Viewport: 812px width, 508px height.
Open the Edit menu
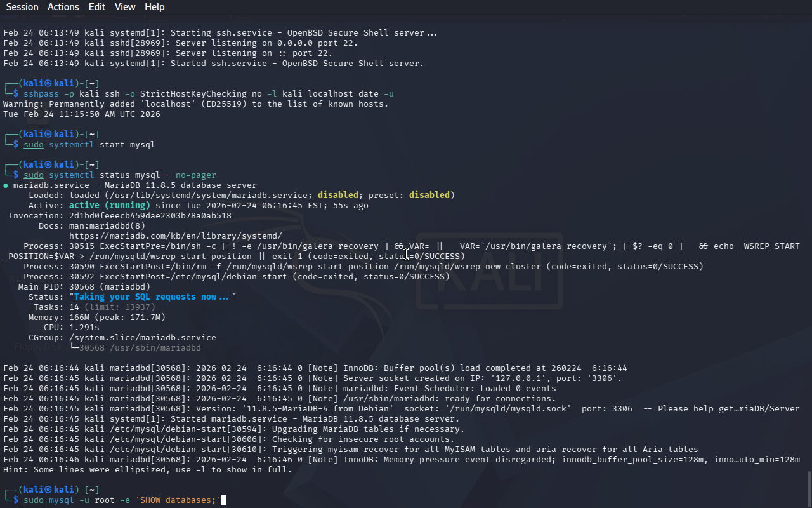(97, 7)
